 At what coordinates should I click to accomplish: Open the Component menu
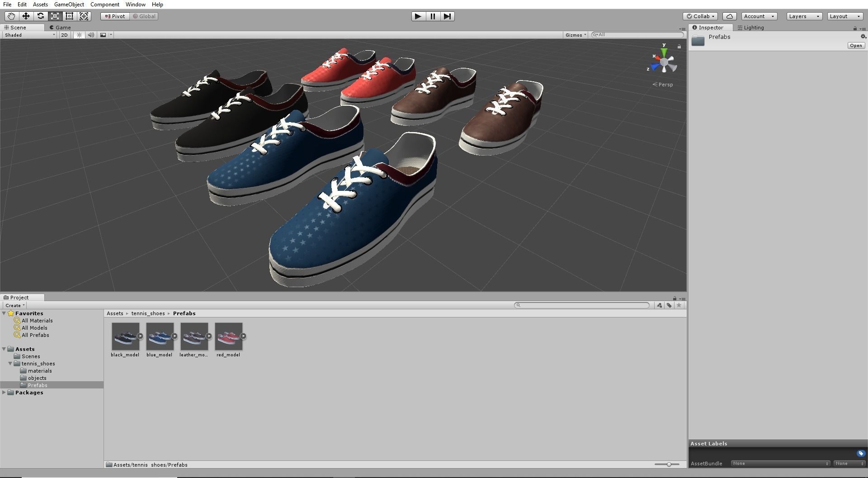pos(105,5)
